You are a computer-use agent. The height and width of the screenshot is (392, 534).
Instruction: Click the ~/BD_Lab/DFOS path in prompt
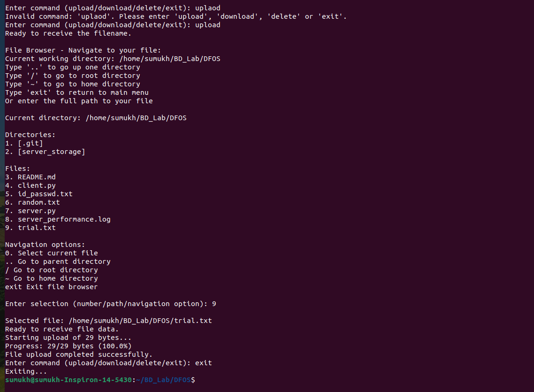pos(163,380)
